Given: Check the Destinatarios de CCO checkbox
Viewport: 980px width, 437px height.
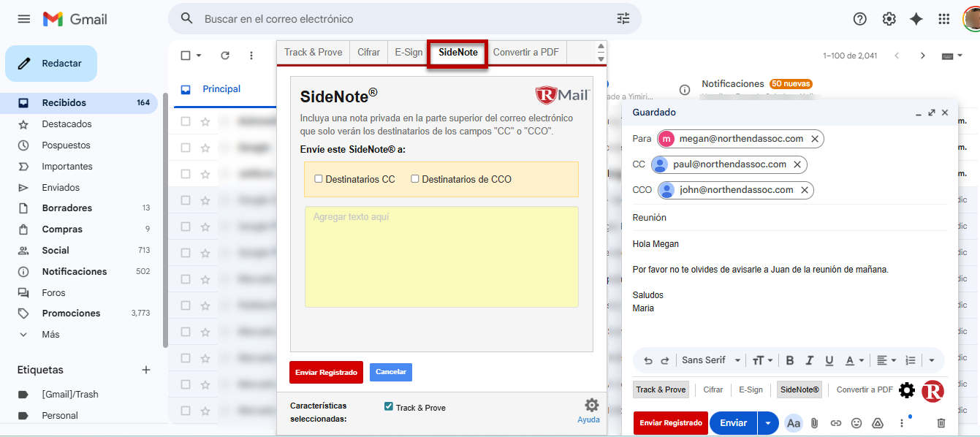Looking at the screenshot, I should click(x=415, y=179).
